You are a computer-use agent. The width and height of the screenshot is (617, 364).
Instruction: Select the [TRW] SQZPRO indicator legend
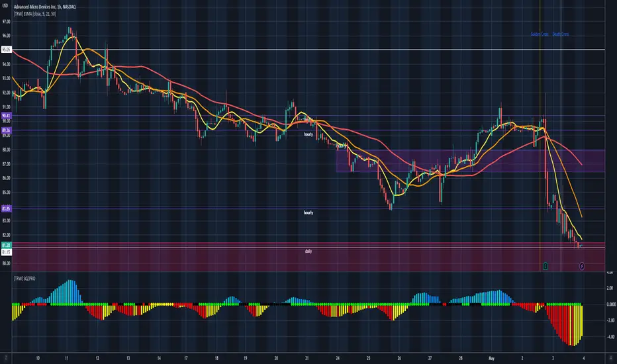29,279
